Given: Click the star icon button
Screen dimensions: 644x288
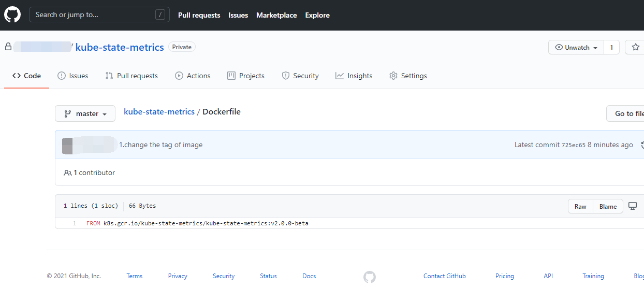Looking at the screenshot, I should click(x=635, y=47).
